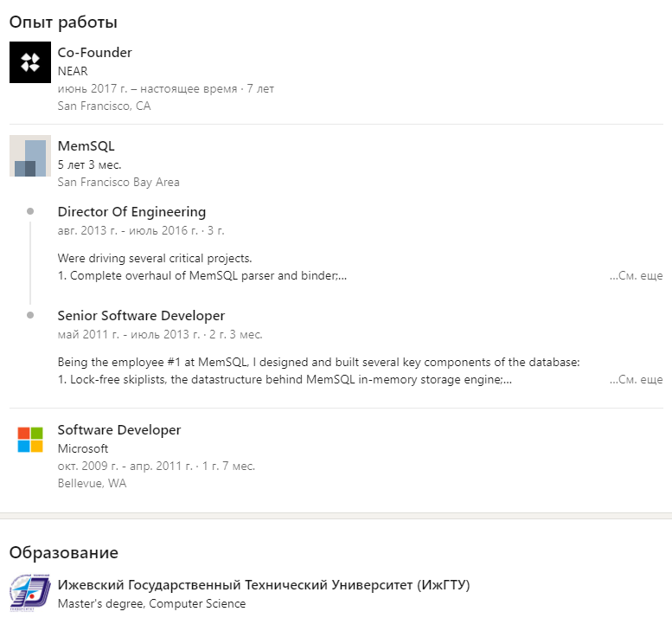Image resolution: width=672 pixels, height=618 pixels.
Task: Click the Microsoft company name text
Action: point(83,448)
